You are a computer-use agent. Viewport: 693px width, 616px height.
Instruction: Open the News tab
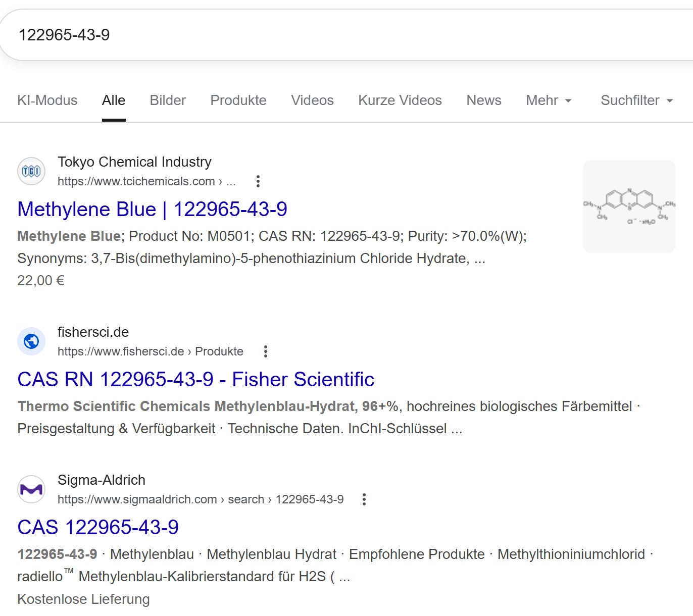[484, 100]
